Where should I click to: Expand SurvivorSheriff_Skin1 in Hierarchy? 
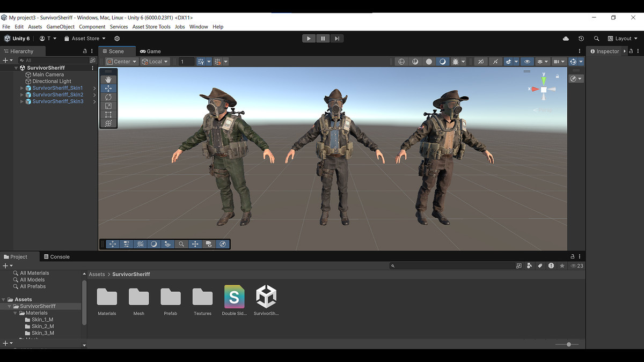(22, 88)
